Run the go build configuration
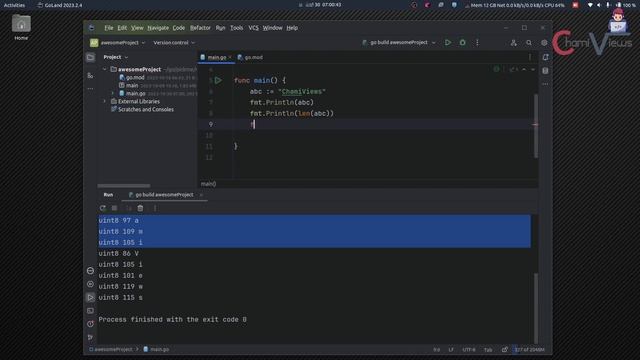This screenshot has height=360, width=640. click(448, 42)
